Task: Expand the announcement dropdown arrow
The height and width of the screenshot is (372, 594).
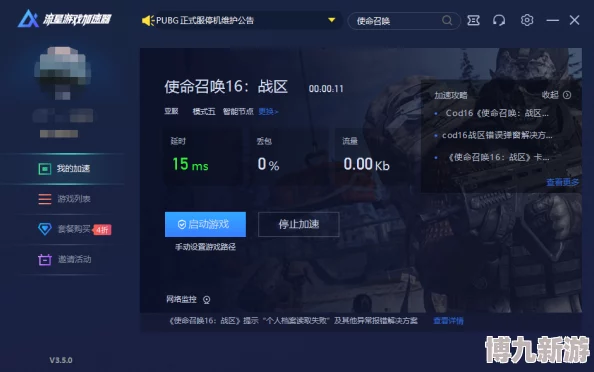Action: [331, 20]
